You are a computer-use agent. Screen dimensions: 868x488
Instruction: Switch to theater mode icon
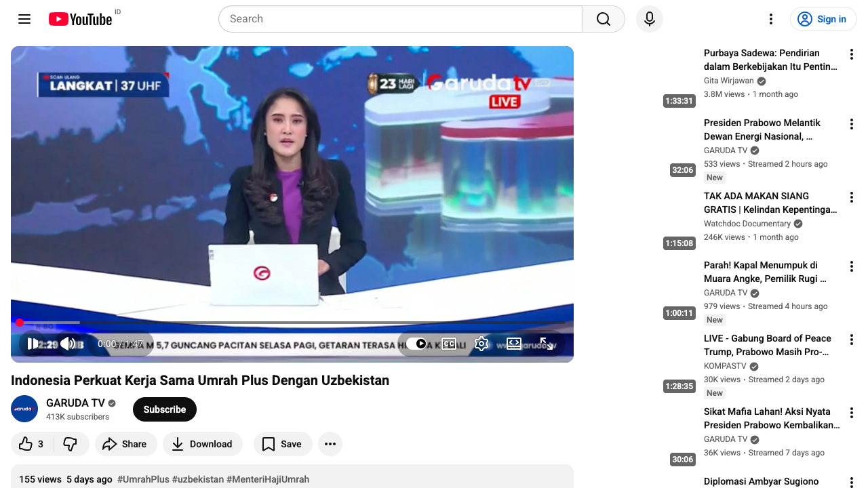[x=513, y=344]
